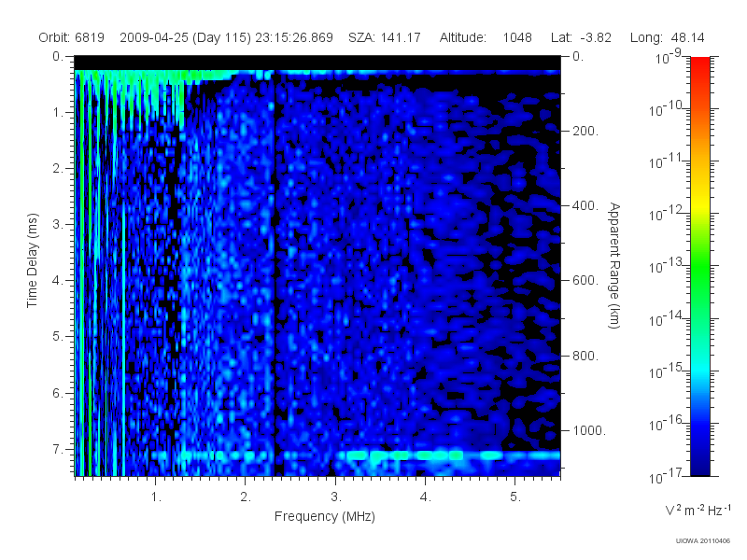
Task: Click the '1.' time delay tick label
Action: coord(58,113)
